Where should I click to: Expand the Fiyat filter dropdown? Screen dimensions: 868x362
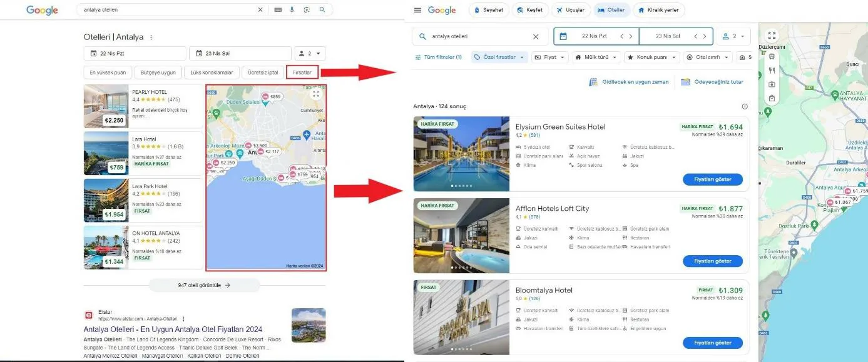pos(549,57)
